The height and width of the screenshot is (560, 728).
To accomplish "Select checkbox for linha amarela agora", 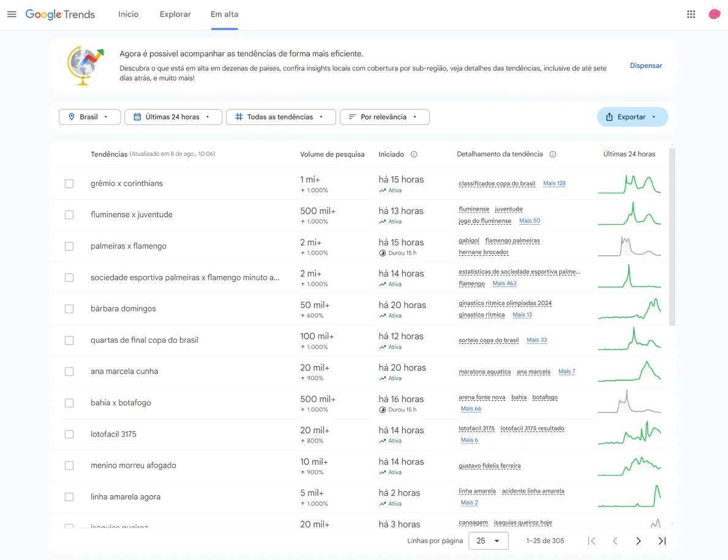I will point(69,497).
